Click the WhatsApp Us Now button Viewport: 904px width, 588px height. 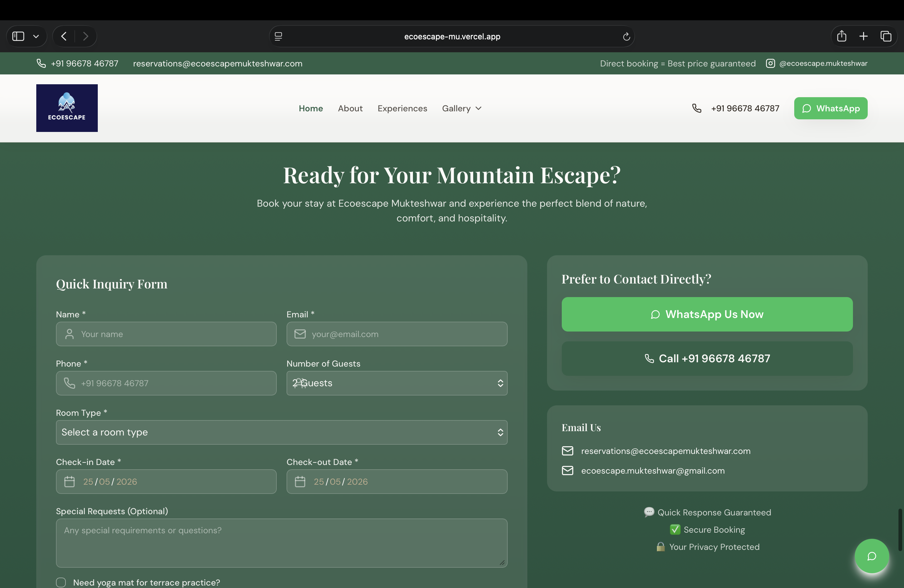coord(707,314)
